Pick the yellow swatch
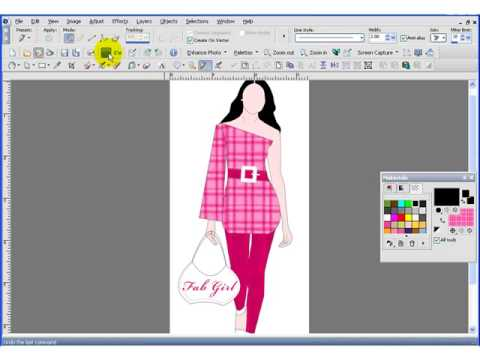 [x=408, y=218]
